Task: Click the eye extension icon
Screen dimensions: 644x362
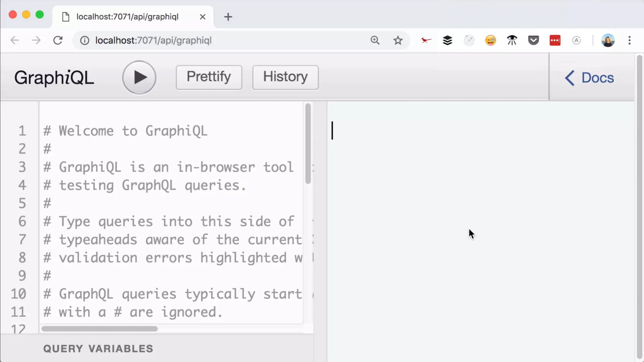Action: click(512, 40)
